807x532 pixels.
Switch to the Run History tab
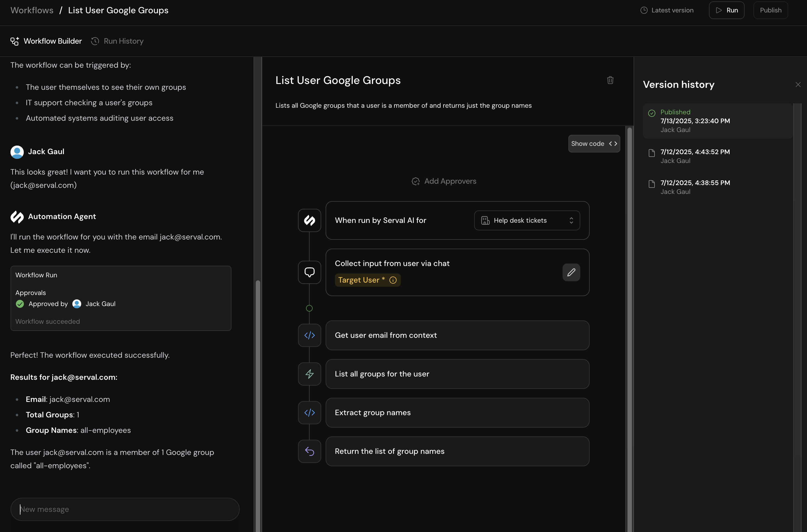pos(117,41)
